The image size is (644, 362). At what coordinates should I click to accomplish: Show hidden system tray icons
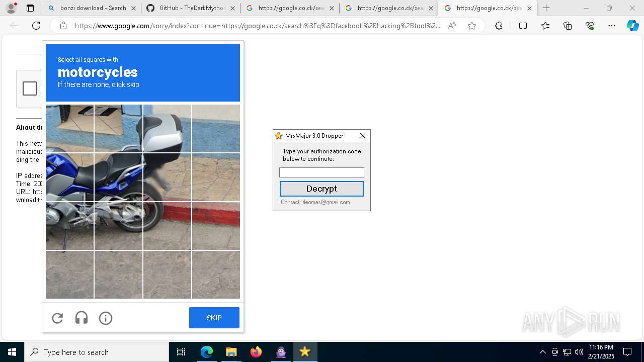tap(542, 352)
